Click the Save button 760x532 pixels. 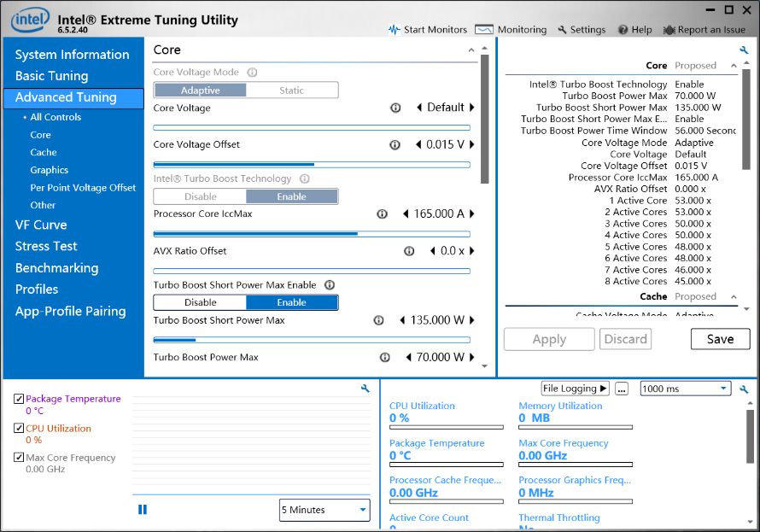720,339
